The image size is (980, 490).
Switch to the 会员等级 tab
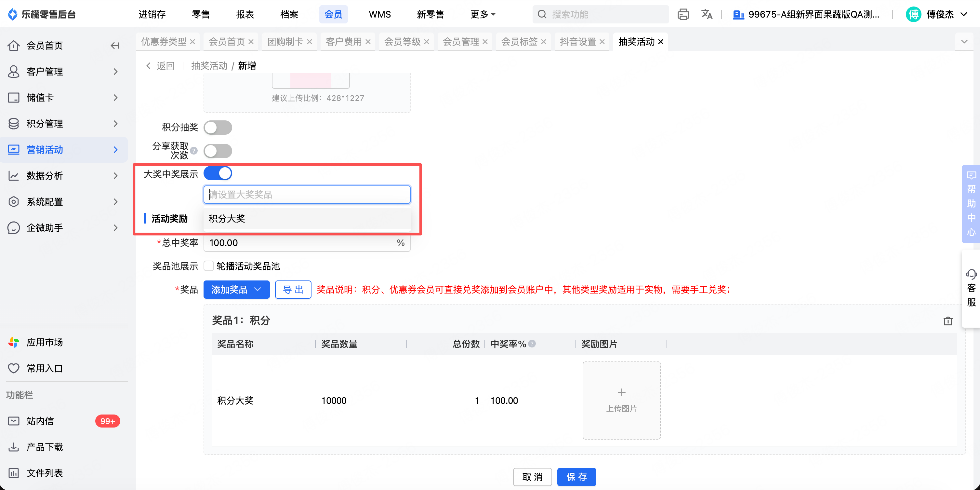point(402,42)
